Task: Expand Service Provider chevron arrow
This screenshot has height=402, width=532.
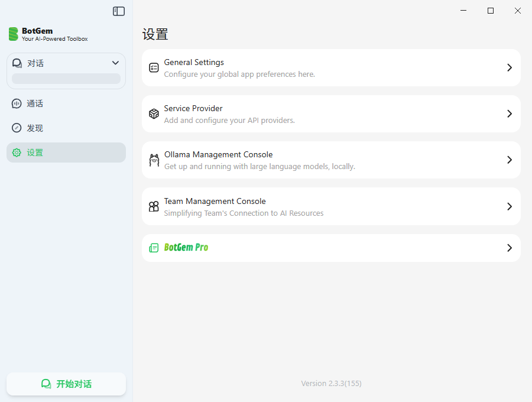Action: click(x=510, y=114)
